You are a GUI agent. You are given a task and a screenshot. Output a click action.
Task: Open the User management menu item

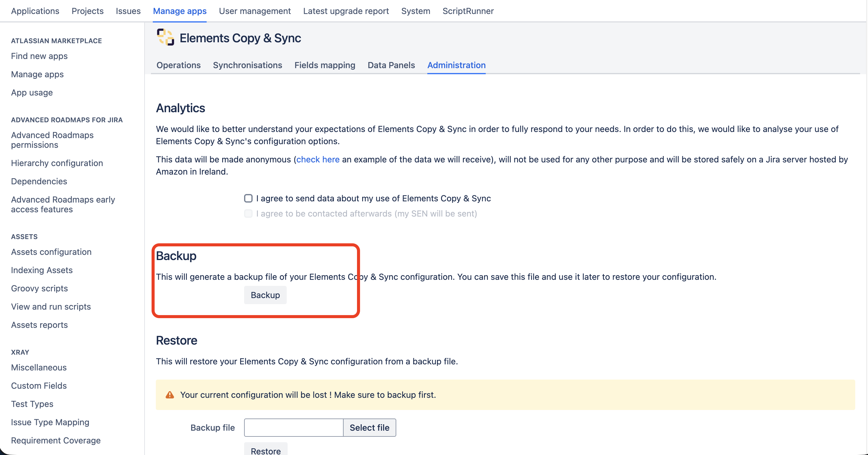click(254, 11)
